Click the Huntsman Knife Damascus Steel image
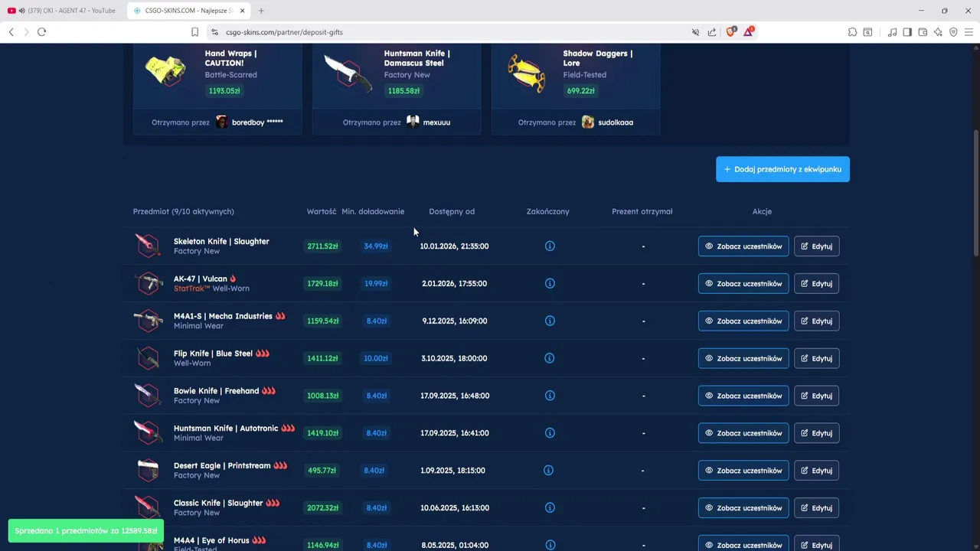Screen dimensions: 980x551 348,73
